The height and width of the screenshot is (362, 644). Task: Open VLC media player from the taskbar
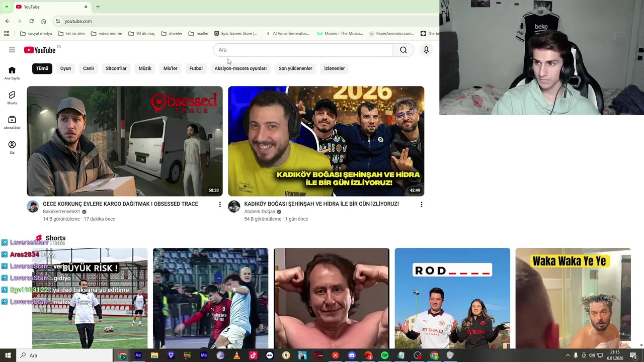[236, 355]
